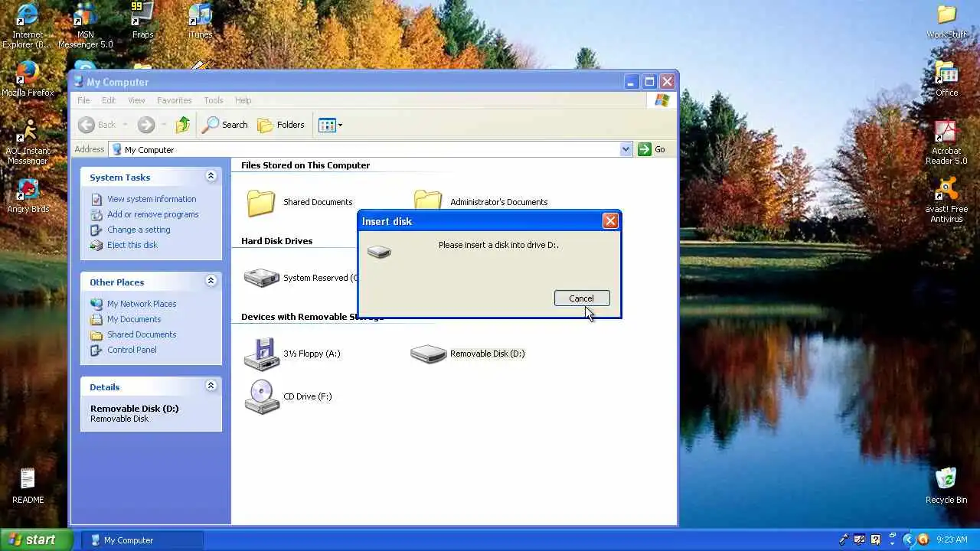
Task: Maximize the My Computer window
Action: (649, 82)
